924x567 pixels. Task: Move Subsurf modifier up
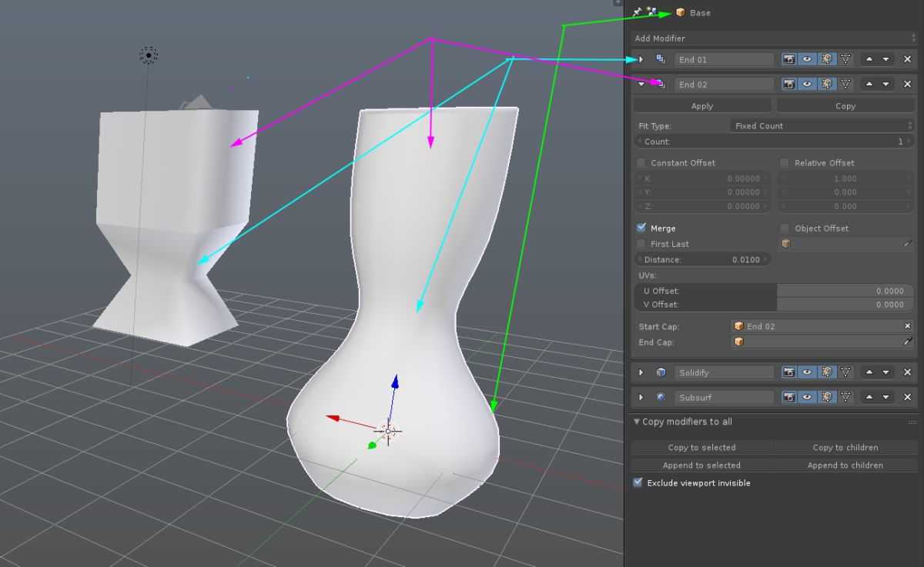click(x=869, y=398)
